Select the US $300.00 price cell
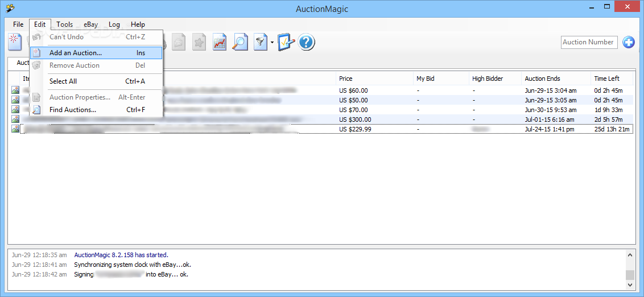The height and width of the screenshot is (297, 644). coord(355,119)
